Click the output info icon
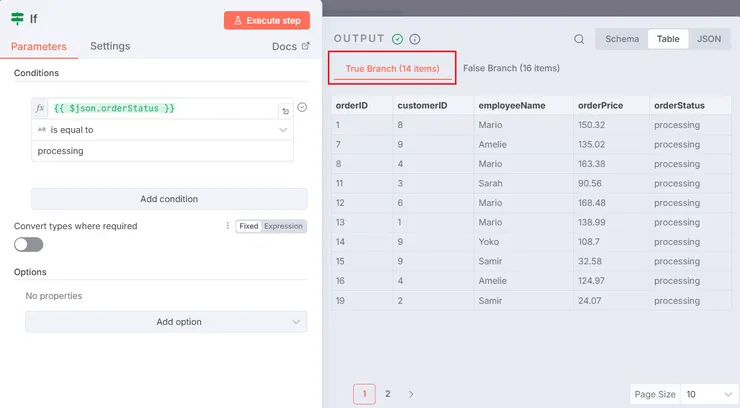The width and height of the screenshot is (740, 408). (x=415, y=39)
